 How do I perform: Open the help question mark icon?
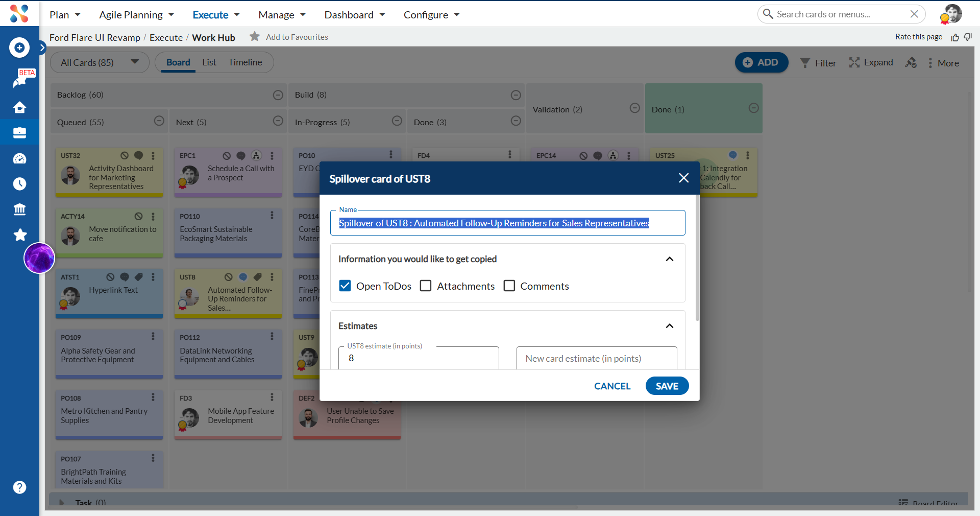point(19,487)
